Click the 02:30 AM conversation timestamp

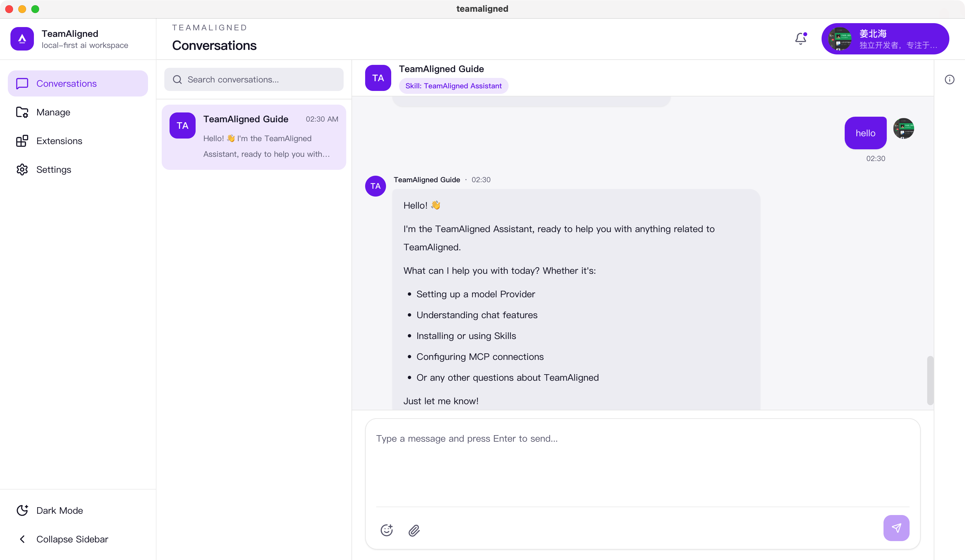322,119
